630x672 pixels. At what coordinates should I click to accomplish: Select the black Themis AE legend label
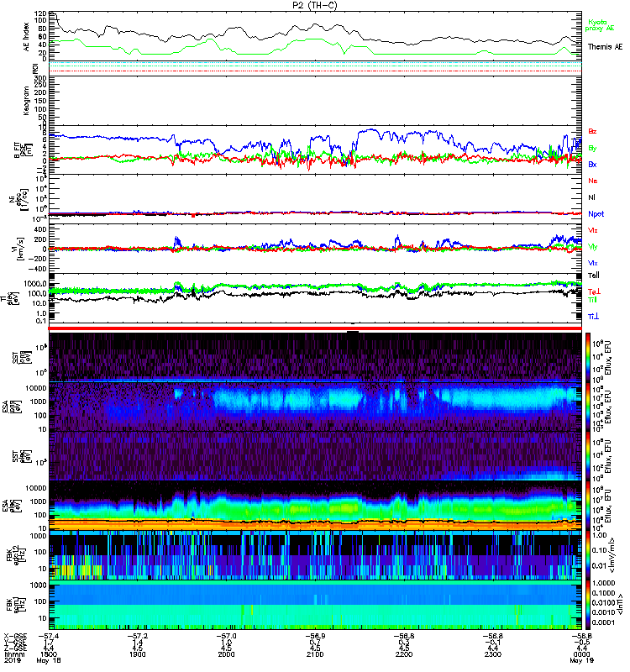tap(605, 47)
